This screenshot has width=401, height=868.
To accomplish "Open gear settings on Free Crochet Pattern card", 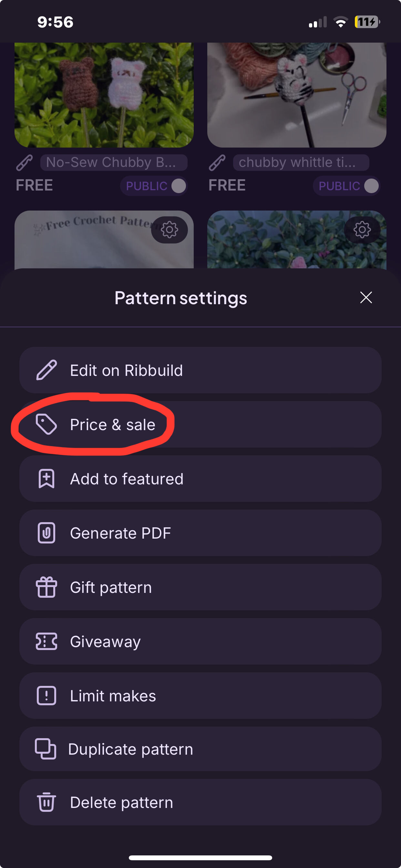I will (170, 230).
